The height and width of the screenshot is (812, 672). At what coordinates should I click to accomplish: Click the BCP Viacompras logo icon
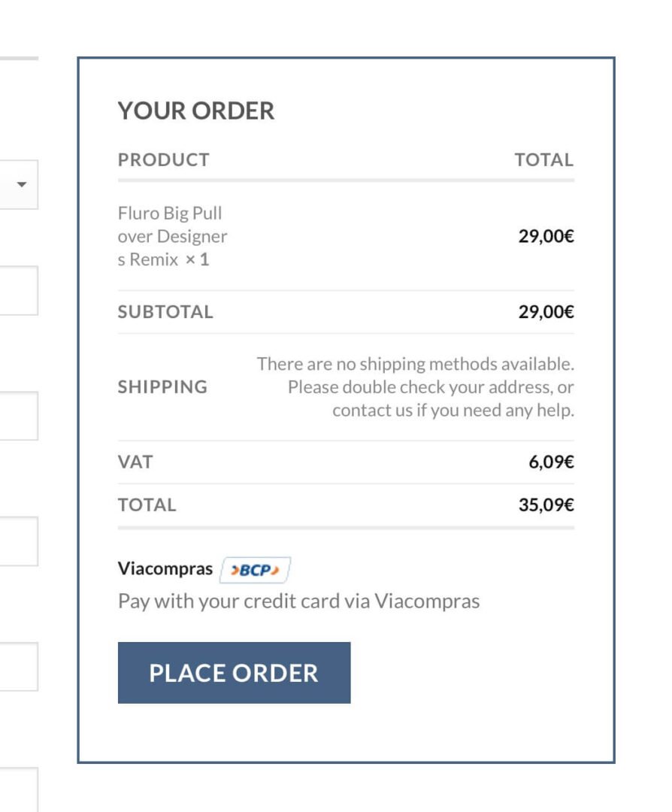tap(256, 571)
